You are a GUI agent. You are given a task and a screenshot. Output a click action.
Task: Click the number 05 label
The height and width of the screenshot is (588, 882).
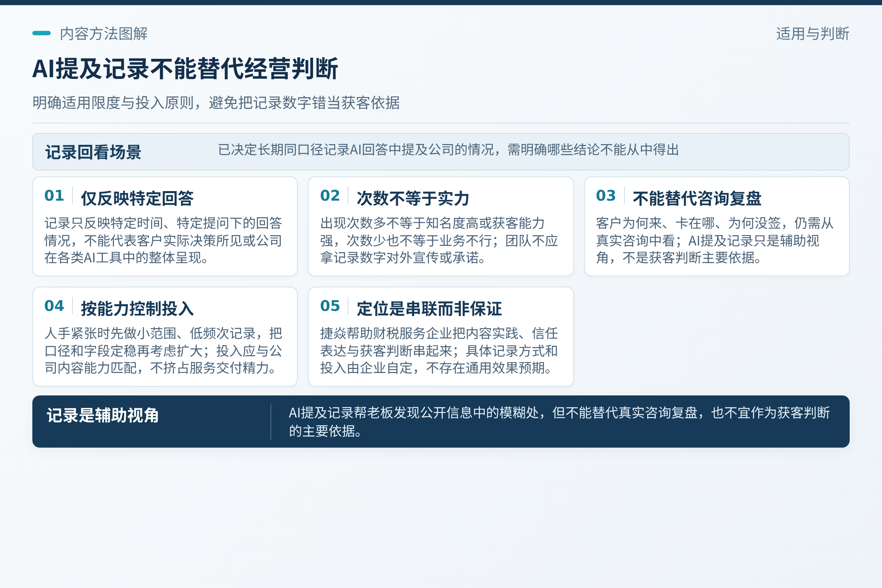[330, 306]
